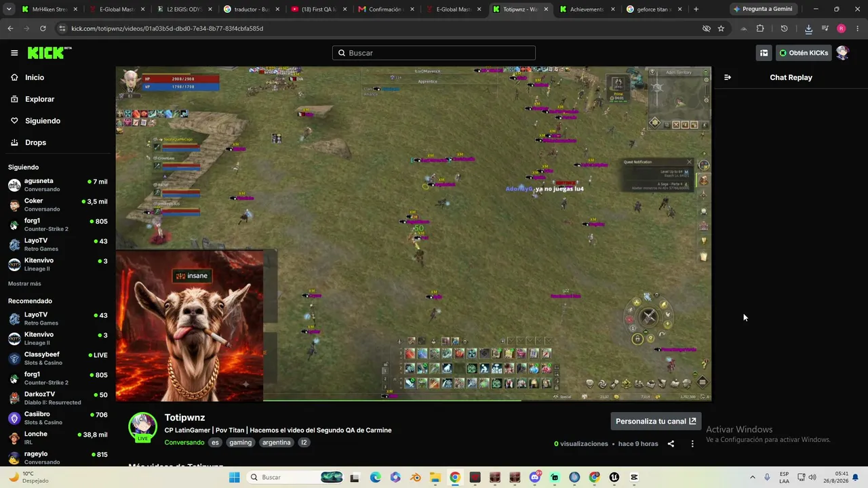Viewport: 868px width, 488px height.
Task: Go back in browser history
Action: pyautogui.click(x=10, y=28)
